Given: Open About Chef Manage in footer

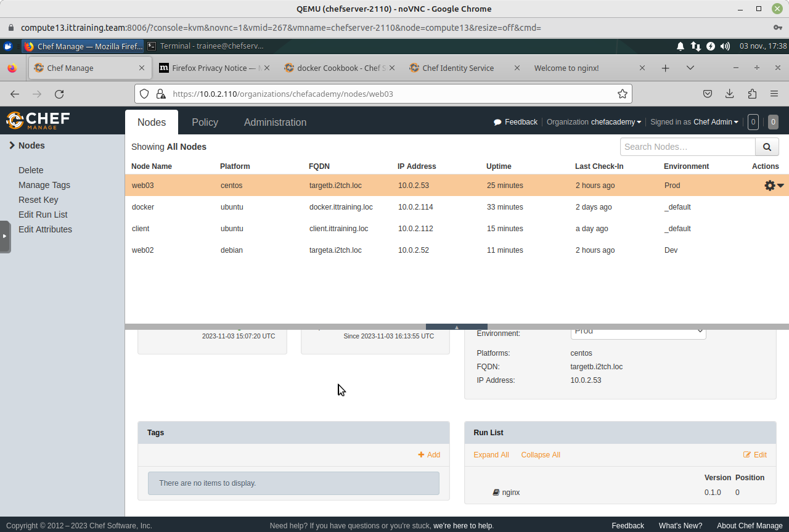Looking at the screenshot, I should tap(750, 526).
